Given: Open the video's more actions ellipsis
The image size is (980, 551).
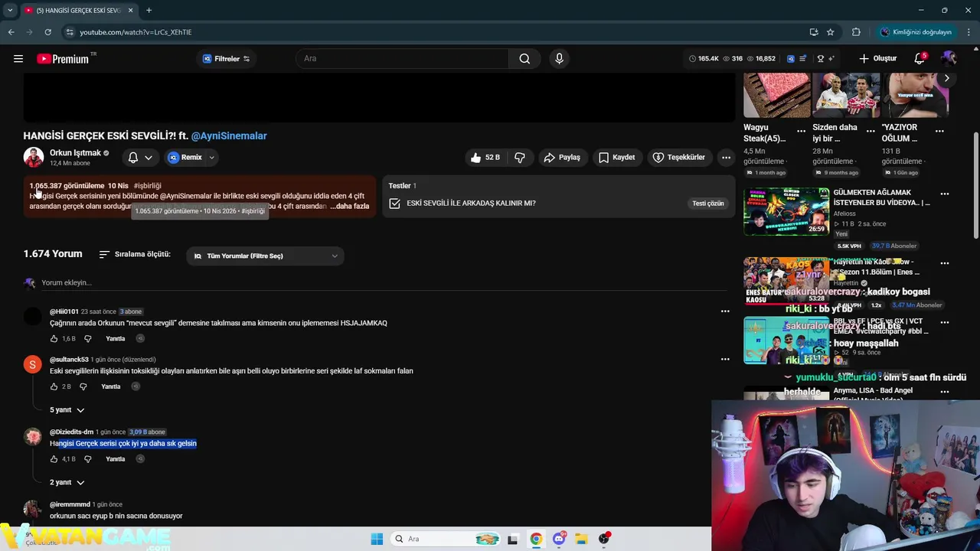Looking at the screenshot, I should (726, 158).
